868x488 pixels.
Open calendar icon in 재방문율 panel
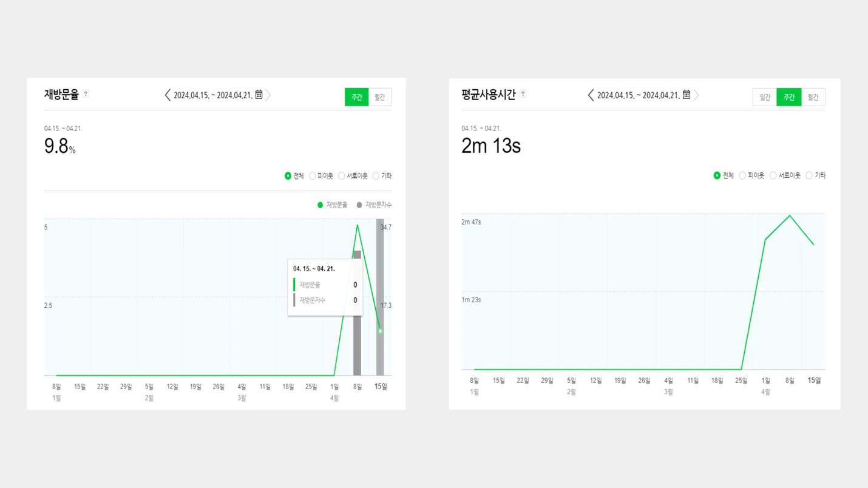[x=259, y=95]
